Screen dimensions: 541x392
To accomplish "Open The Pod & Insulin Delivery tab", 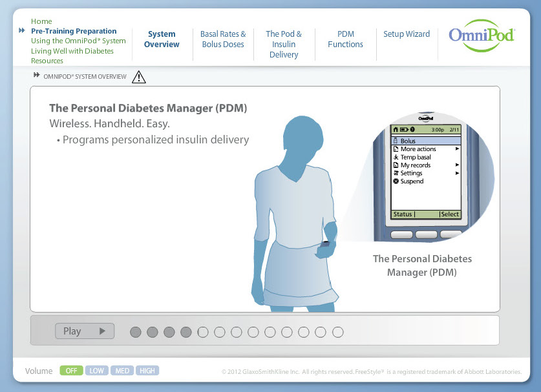I will (x=284, y=44).
